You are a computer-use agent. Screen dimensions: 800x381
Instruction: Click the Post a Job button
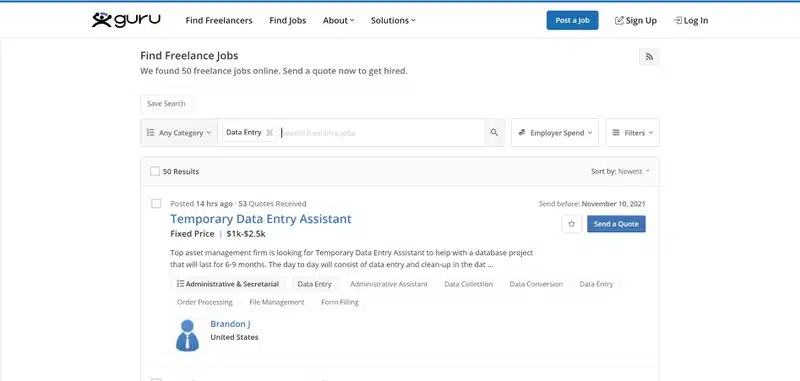[x=572, y=20]
